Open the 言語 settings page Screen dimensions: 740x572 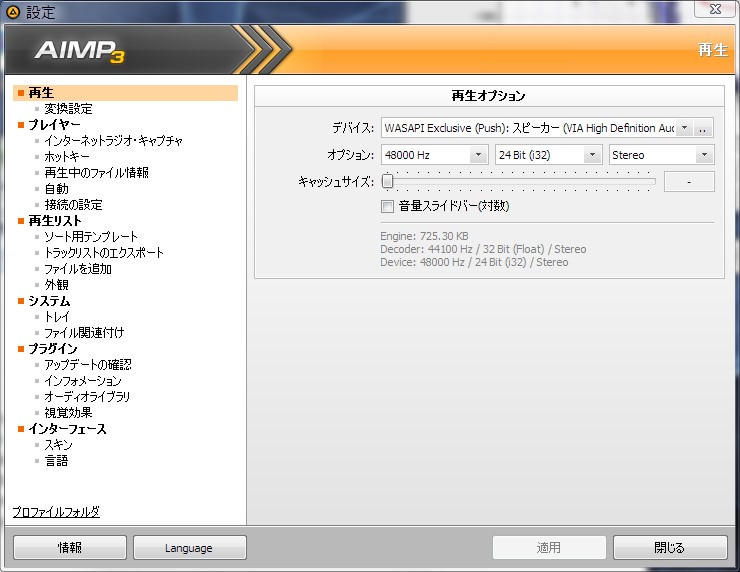[x=57, y=461]
